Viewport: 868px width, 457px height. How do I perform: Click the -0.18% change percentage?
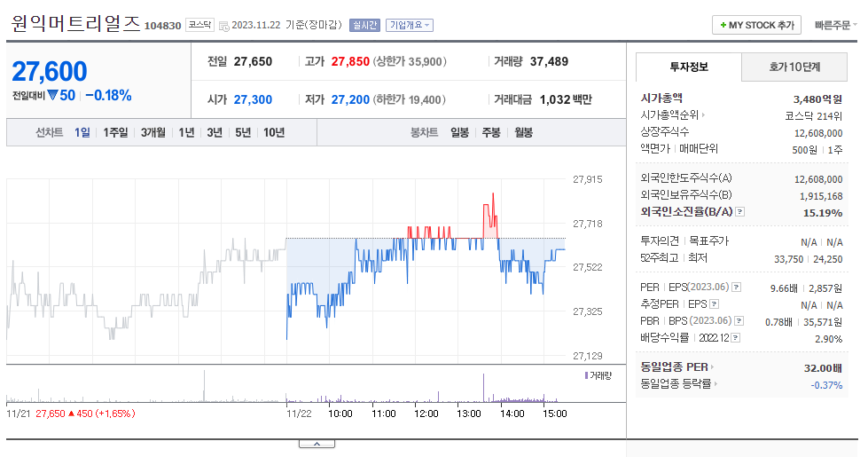click(108, 95)
